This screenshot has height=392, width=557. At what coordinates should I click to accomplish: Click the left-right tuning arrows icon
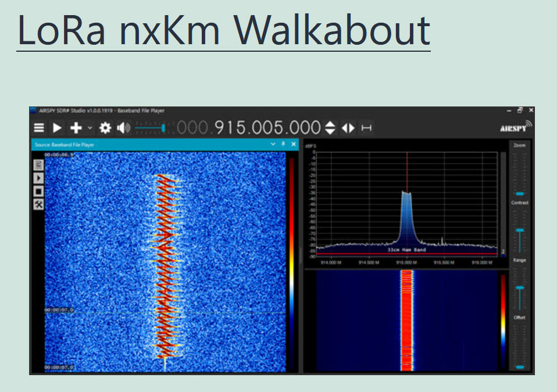coord(348,128)
